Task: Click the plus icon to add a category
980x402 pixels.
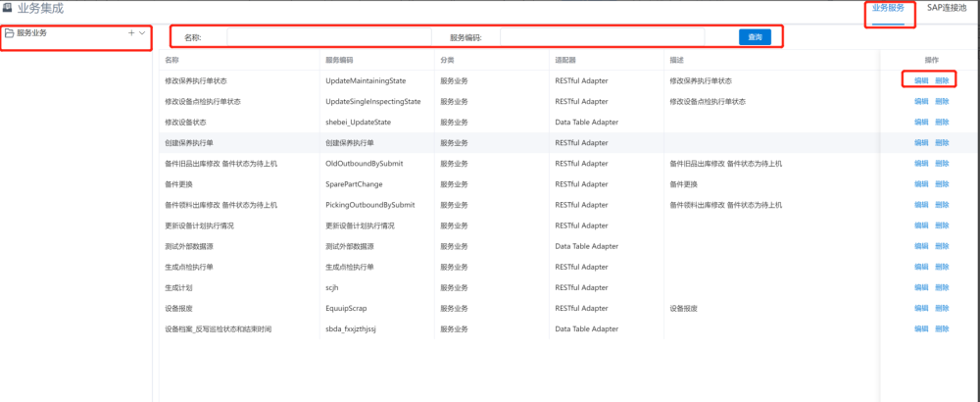Action: coord(131,33)
